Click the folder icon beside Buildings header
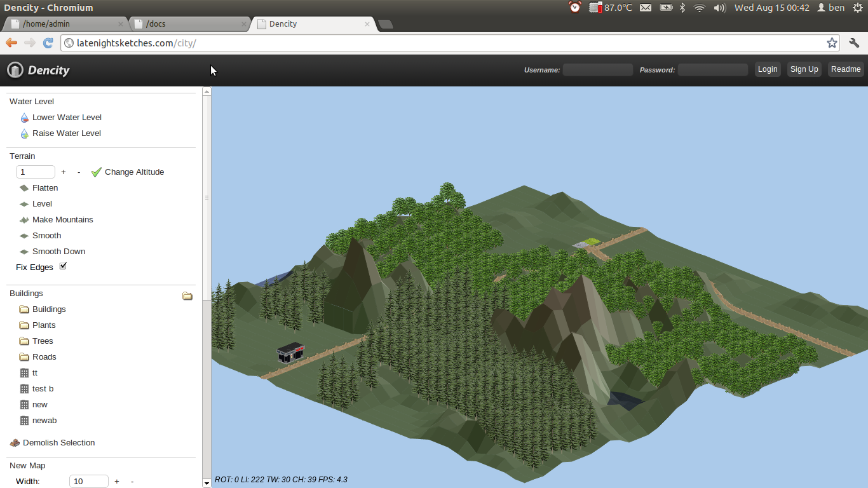 tap(187, 295)
